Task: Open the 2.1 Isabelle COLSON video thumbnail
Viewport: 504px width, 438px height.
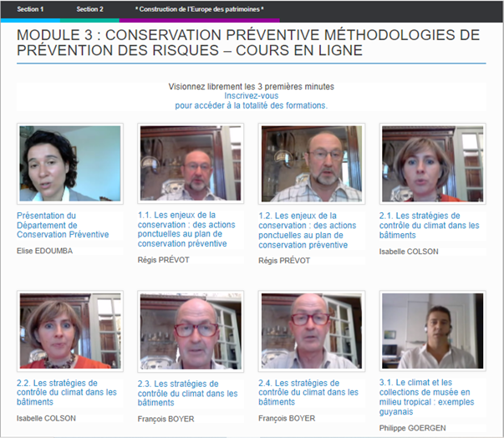Action: [x=432, y=164]
